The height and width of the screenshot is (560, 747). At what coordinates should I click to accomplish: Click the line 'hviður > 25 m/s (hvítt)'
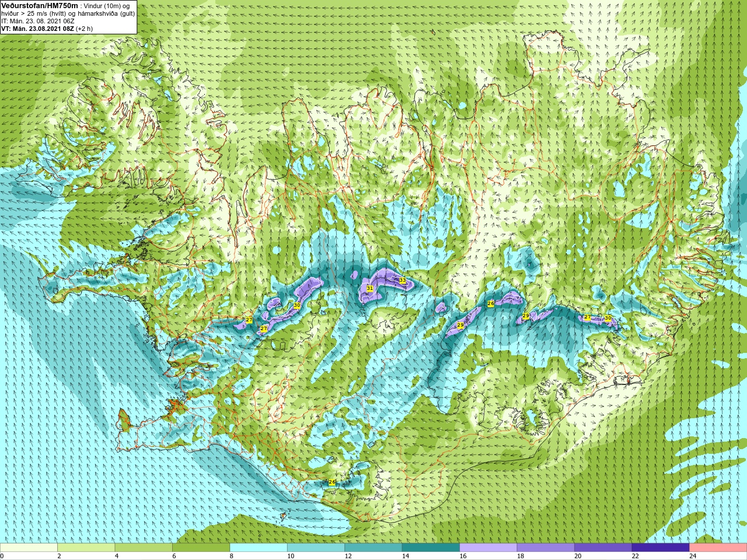[34, 13]
